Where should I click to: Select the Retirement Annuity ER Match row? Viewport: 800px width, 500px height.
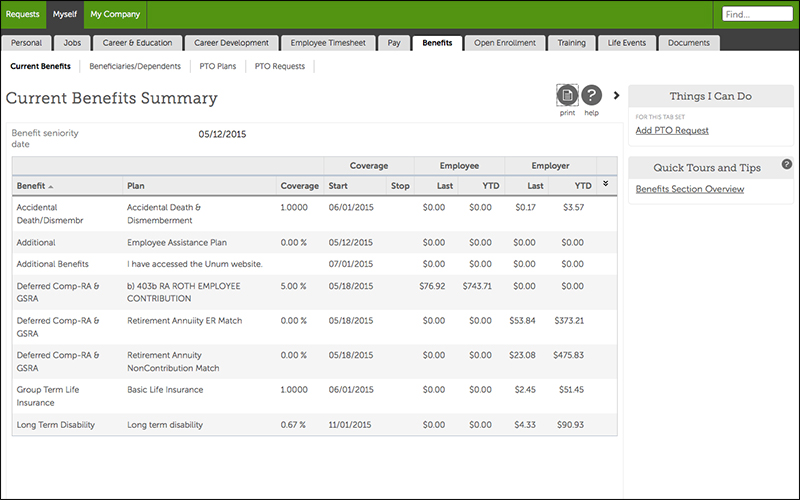pyautogui.click(x=314, y=327)
